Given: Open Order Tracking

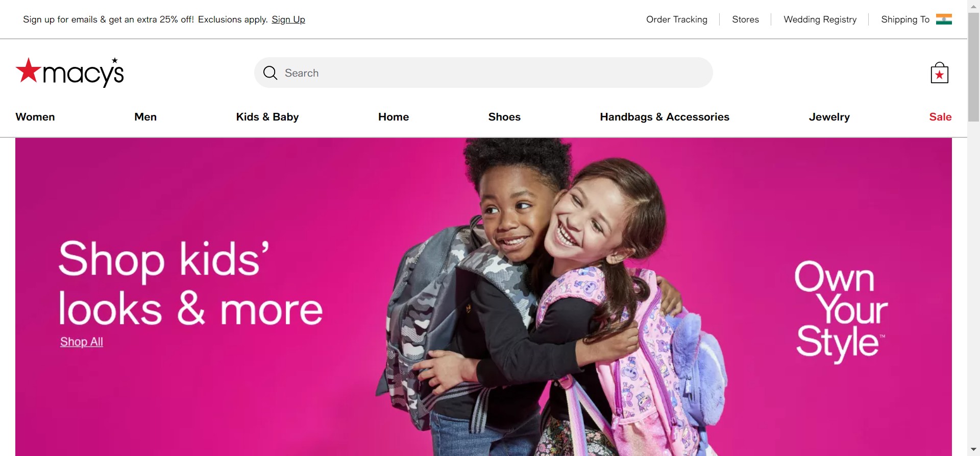Looking at the screenshot, I should tap(677, 19).
